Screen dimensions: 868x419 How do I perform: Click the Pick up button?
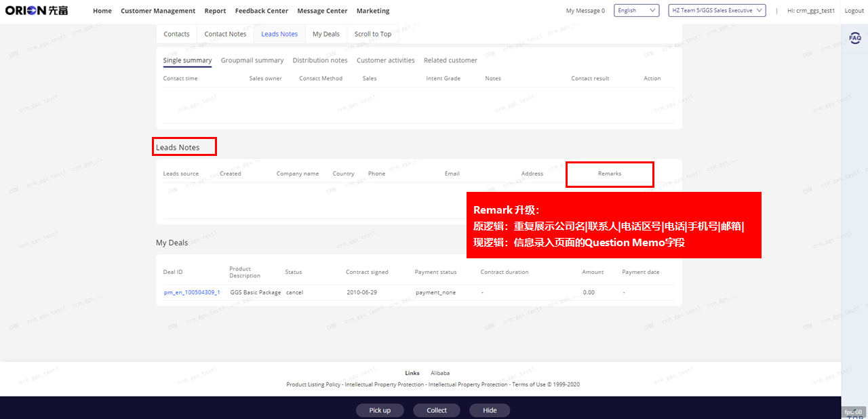pyautogui.click(x=380, y=410)
